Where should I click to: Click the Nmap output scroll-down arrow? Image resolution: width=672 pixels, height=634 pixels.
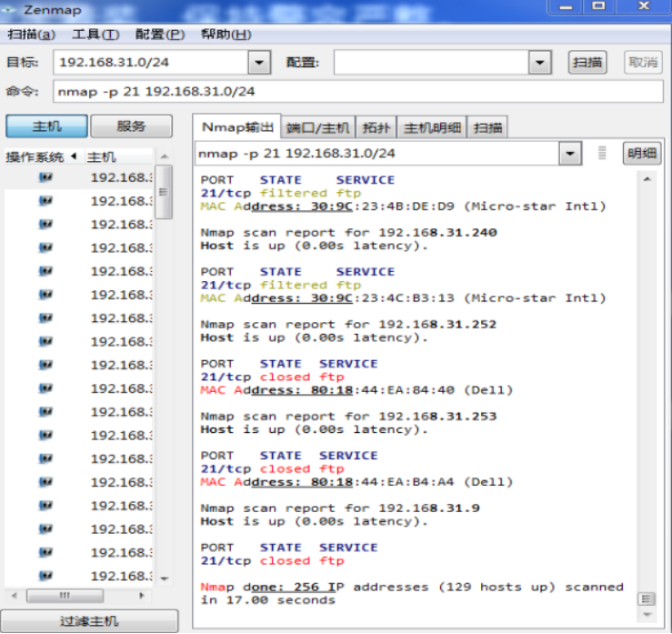click(x=647, y=615)
